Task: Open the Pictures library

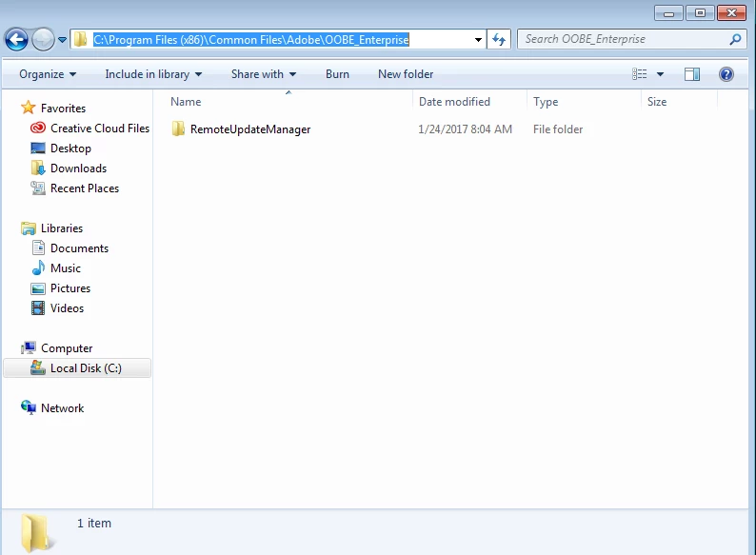Action: click(x=70, y=288)
